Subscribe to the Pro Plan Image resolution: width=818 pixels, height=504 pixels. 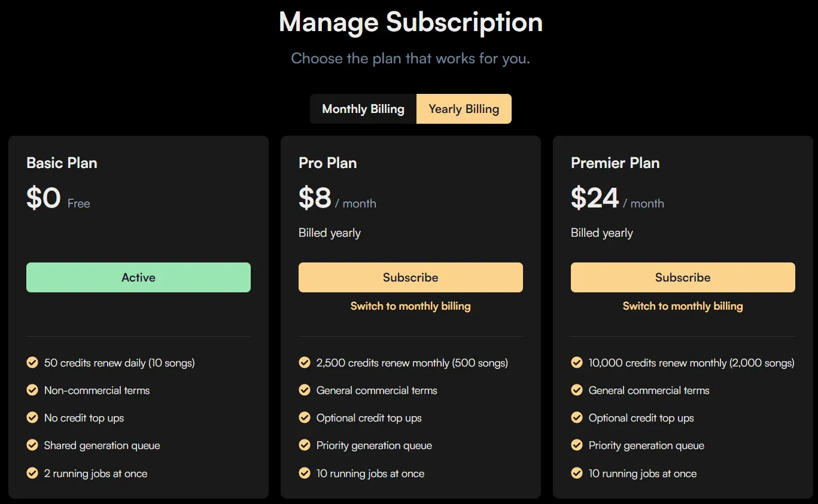[x=410, y=277]
